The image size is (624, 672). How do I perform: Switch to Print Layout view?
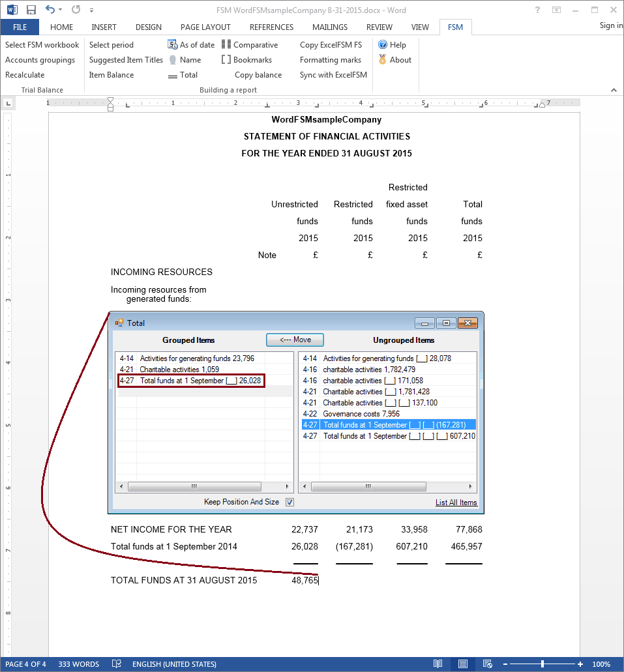coord(463,664)
